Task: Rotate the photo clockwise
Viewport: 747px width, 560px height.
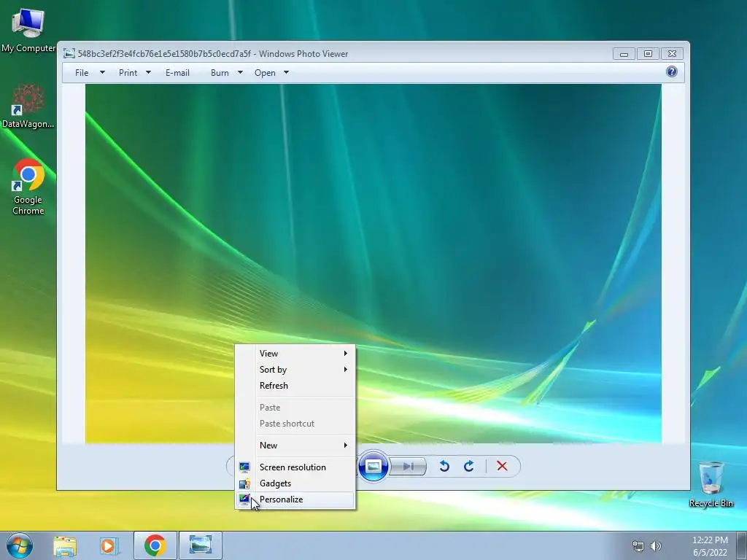Action: (x=469, y=466)
